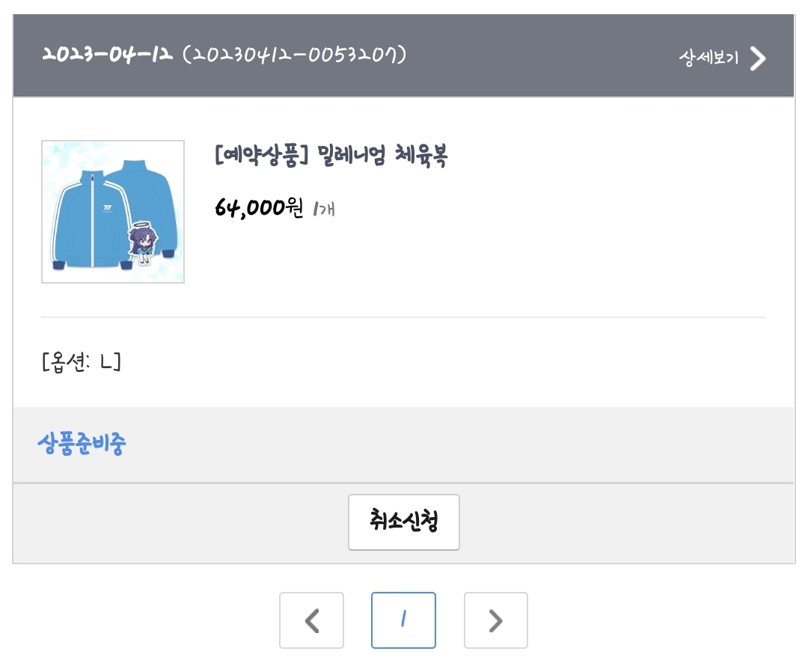
Task: Go to the previous page arrow
Action: point(312,620)
